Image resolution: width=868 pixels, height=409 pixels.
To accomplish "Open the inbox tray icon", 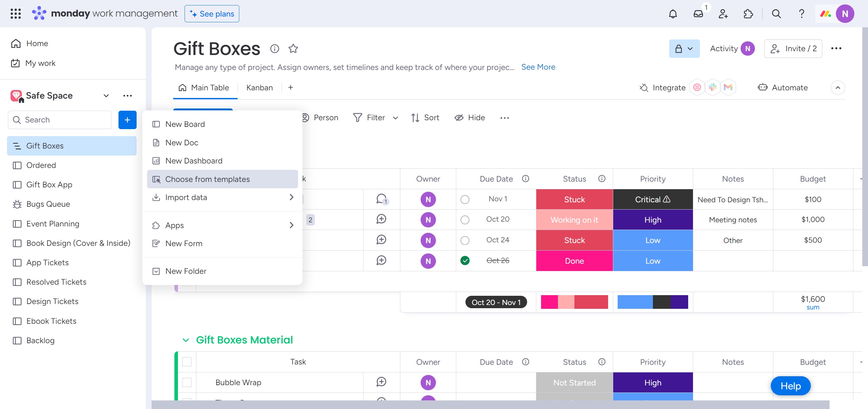I will pyautogui.click(x=698, y=14).
